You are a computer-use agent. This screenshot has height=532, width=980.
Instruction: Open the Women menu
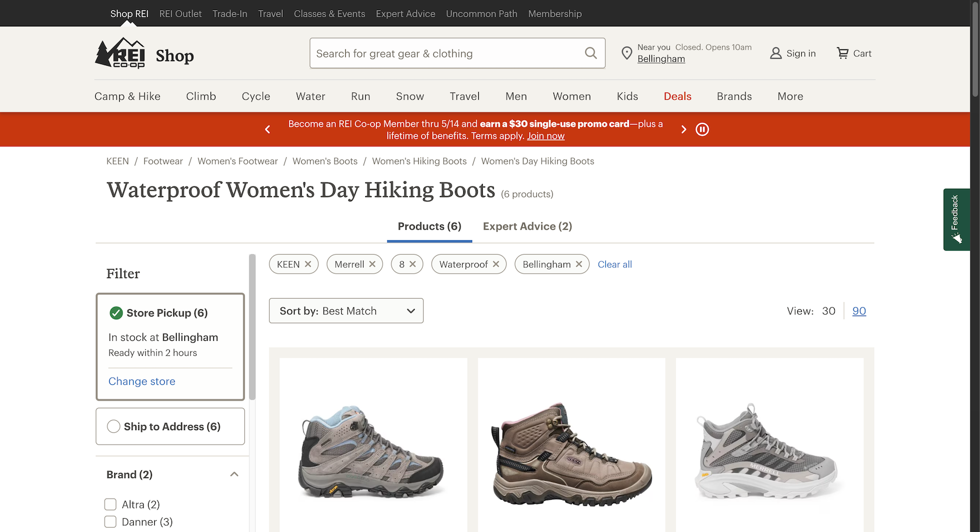coord(572,96)
